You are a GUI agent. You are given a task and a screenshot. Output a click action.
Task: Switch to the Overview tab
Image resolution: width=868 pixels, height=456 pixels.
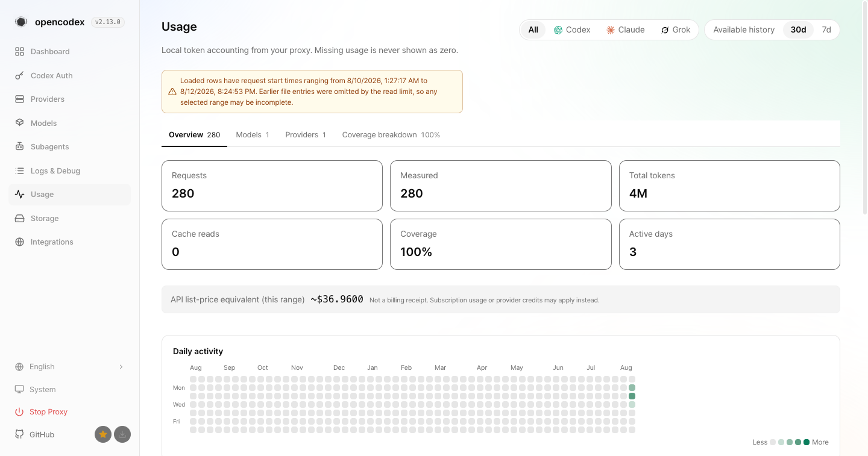click(194, 135)
